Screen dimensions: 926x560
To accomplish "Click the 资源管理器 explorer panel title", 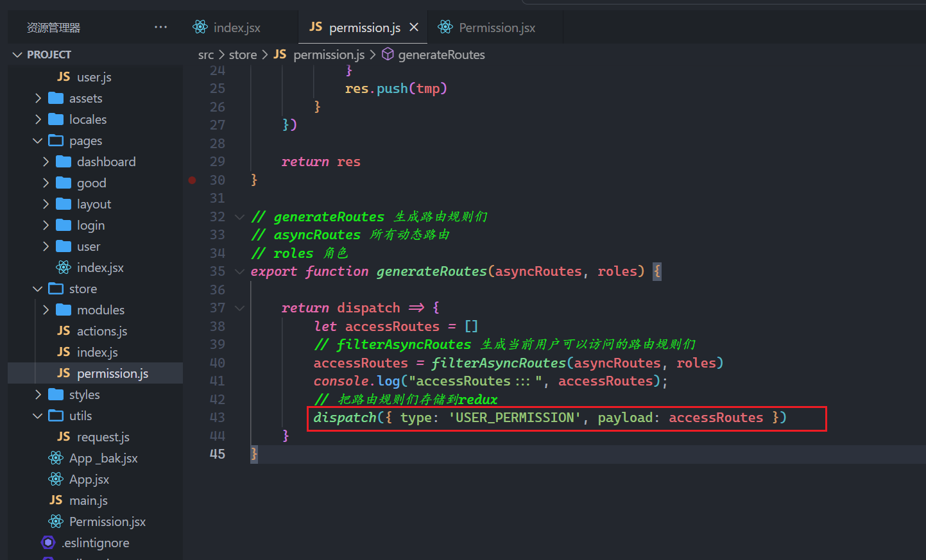I will coord(53,28).
